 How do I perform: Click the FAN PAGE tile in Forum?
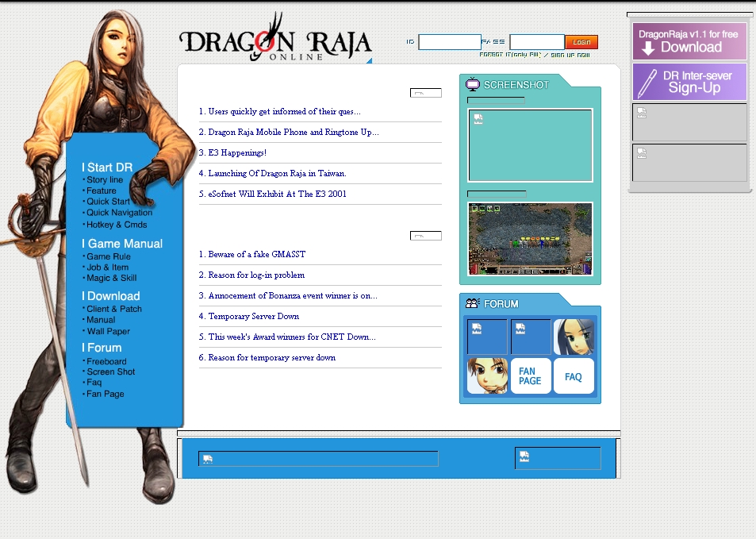(530, 375)
